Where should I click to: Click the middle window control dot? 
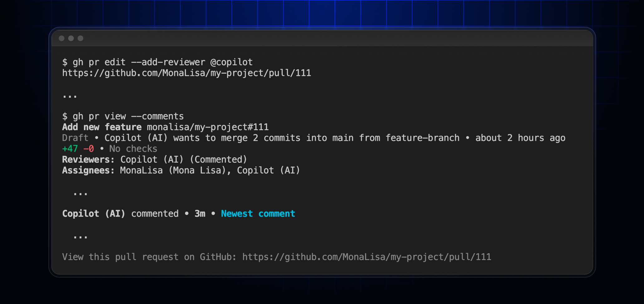(71, 38)
